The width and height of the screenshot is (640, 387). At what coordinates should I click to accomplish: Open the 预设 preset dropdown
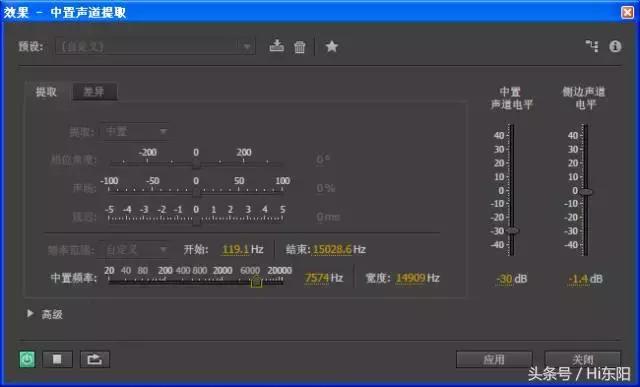pyautogui.click(x=156, y=47)
